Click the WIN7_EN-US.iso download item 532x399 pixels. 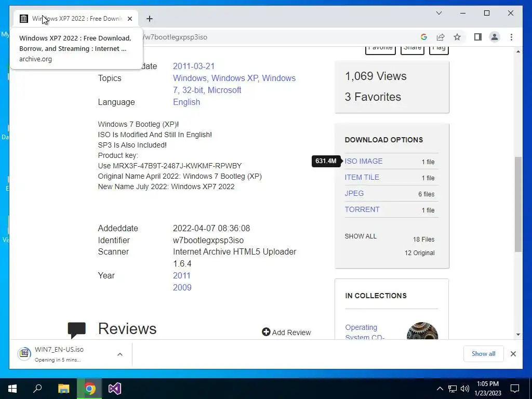[x=64, y=354]
